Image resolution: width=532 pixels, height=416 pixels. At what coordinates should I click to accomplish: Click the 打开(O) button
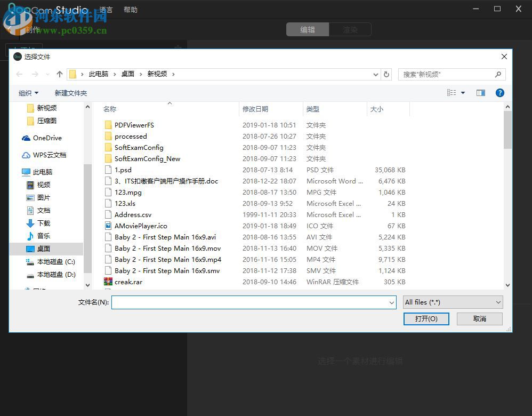click(x=426, y=318)
